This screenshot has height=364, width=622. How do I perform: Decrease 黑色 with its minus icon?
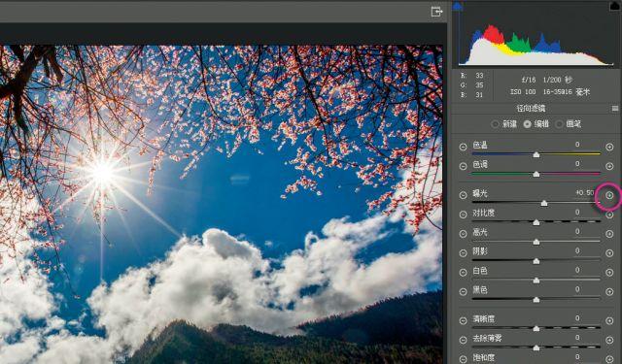pos(463,292)
